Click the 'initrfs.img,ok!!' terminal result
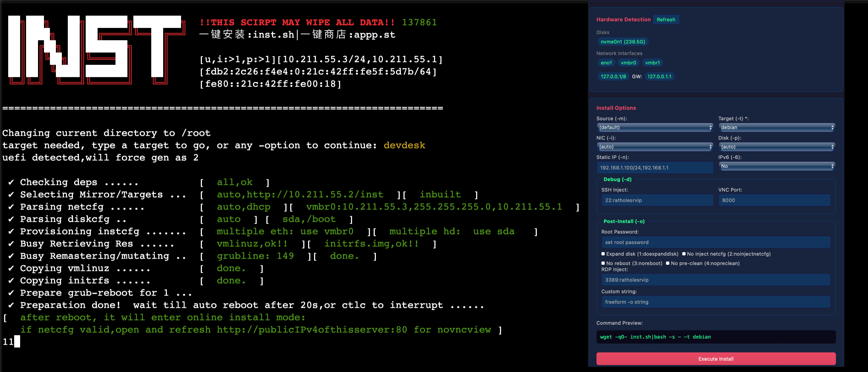This screenshot has height=372, width=868. click(371, 244)
